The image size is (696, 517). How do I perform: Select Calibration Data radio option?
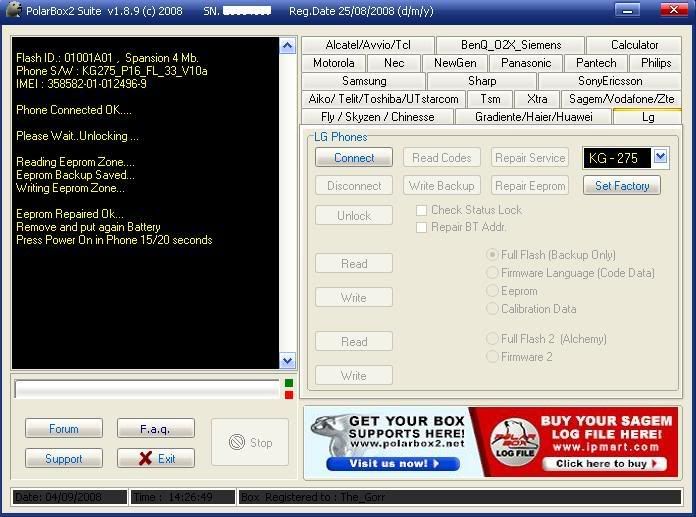(x=492, y=308)
